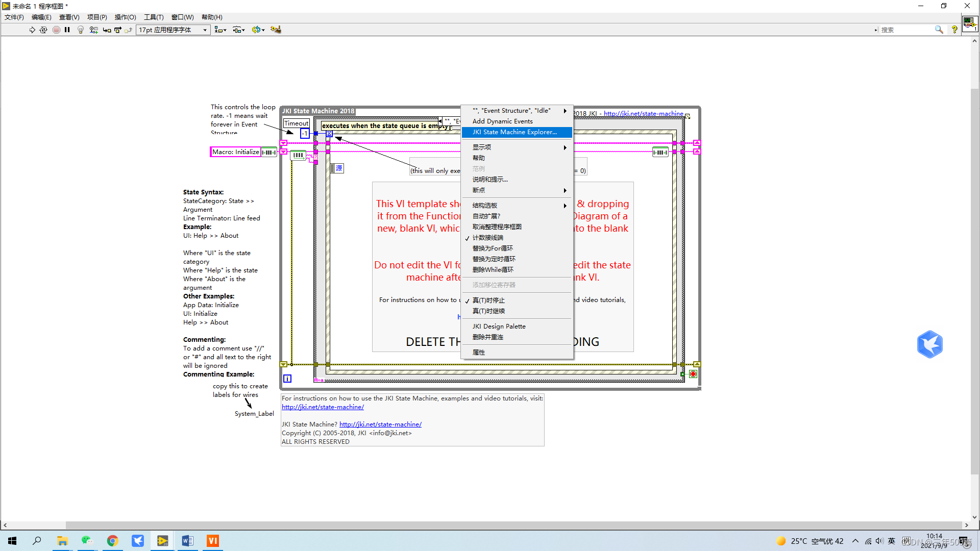Image resolution: width=980 pixels, height=551 pixels.
Task: Select 替换为定时循环 menu entry
Action: click(x=517, y=259)
